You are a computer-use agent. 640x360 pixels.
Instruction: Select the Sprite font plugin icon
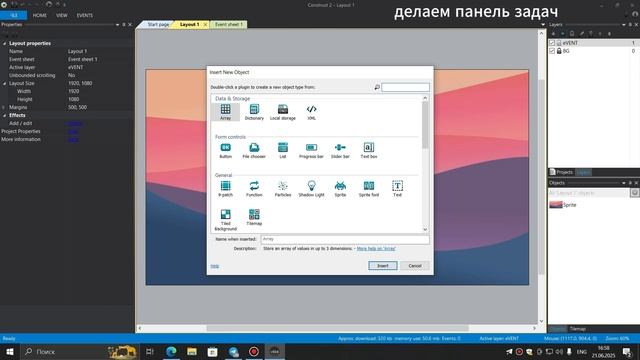tap(369, 186)
